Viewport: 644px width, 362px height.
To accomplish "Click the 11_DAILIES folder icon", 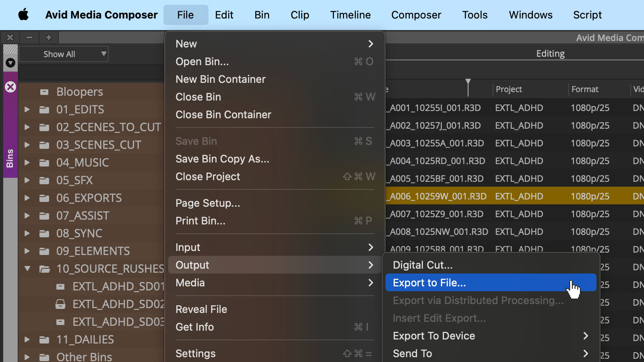I will (x=44, y=339).
